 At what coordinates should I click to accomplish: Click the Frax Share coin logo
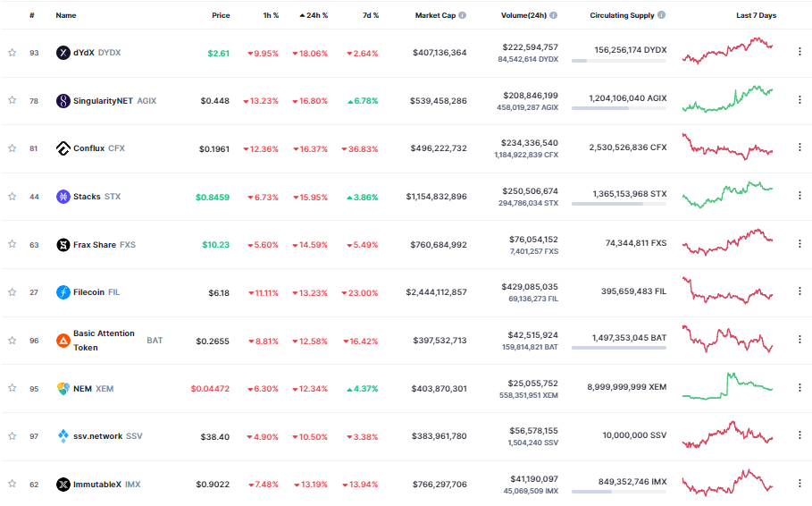[63, 245]
